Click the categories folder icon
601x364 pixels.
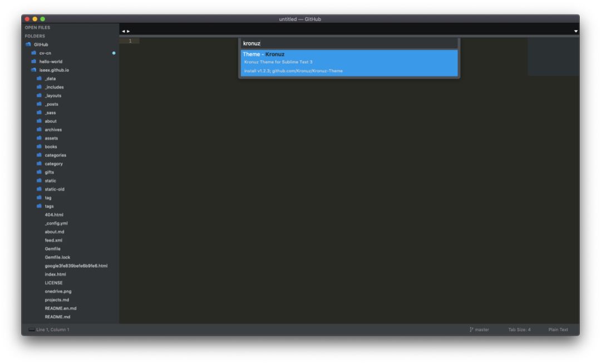39,155
